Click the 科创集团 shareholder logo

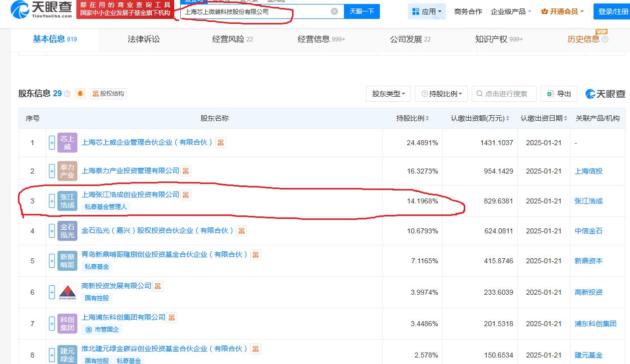click(67, 324)
